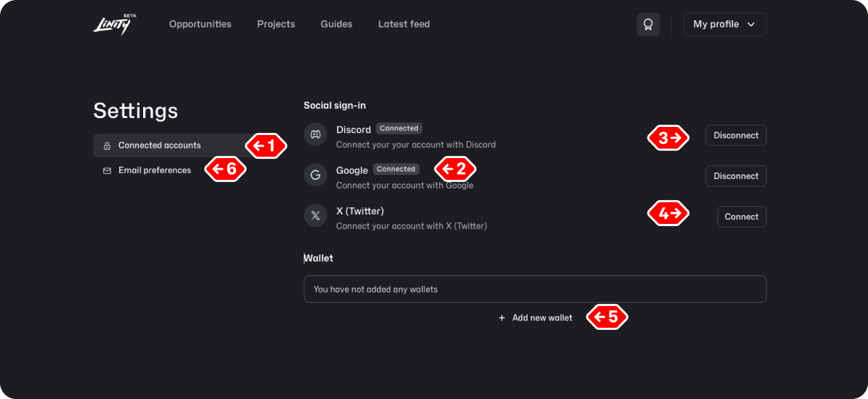The width and height of the screenshot is (868, 399).
Task: Expand the My profile dropdown
Action: [724, 24]
